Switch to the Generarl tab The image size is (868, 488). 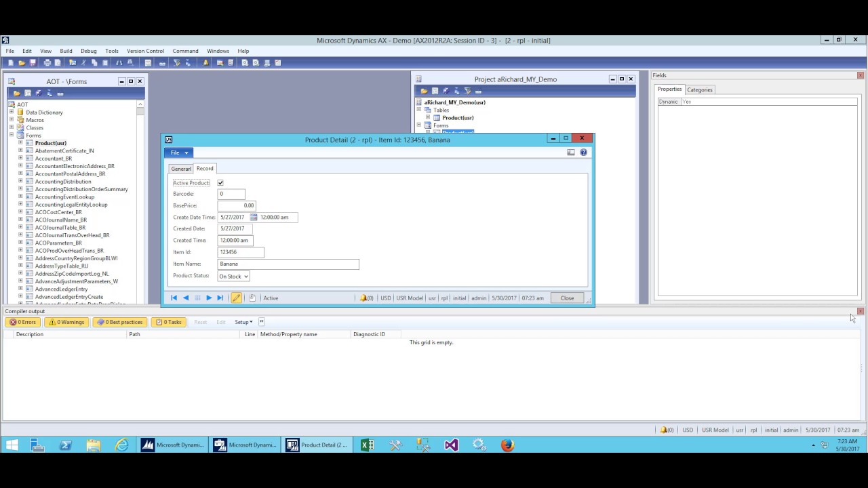pos(181,169)
